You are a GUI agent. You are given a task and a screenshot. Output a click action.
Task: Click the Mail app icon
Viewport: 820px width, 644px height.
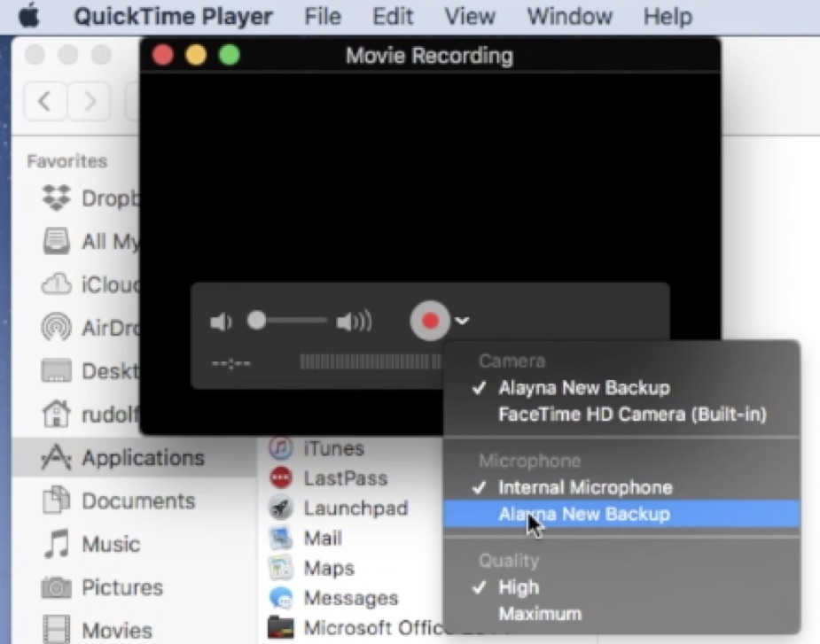tap(281, 538)
